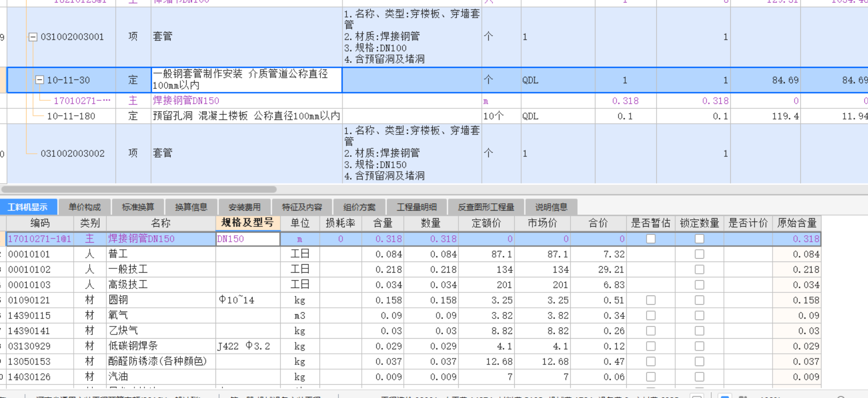Image resolution: width=868 pixels, height=398 pixels.
Task: Click the 是否计价 column header
Action: (x=748, y=223)
